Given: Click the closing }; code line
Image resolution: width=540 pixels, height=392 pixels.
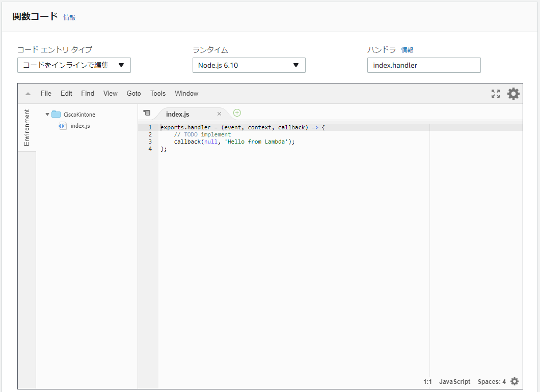Looking at the screenshot, I should 164,149.
